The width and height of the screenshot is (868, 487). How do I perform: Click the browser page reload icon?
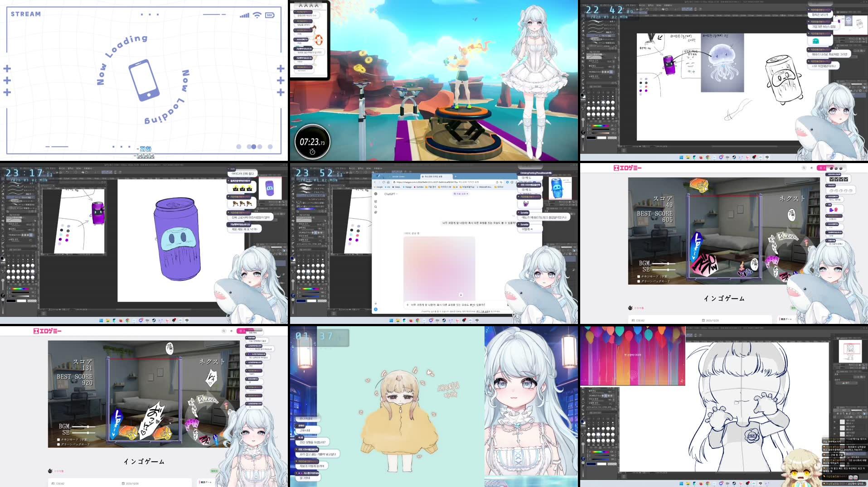click(383, 182)
